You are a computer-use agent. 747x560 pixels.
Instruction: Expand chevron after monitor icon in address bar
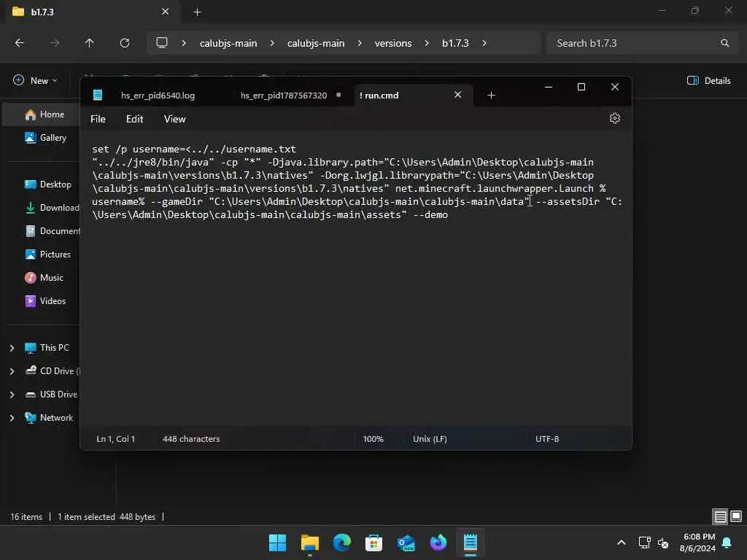(x=184, y=43)
